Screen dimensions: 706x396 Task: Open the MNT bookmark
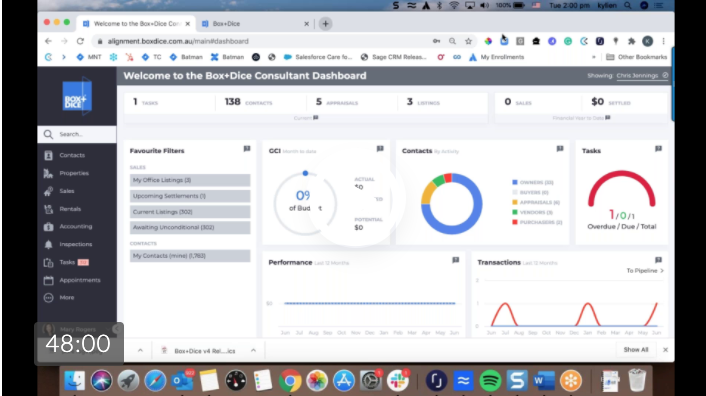point(89,58)
